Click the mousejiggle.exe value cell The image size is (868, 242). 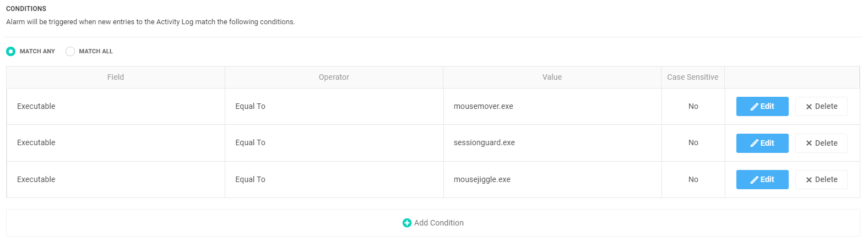pyautogui.click(x=552, y=179)
